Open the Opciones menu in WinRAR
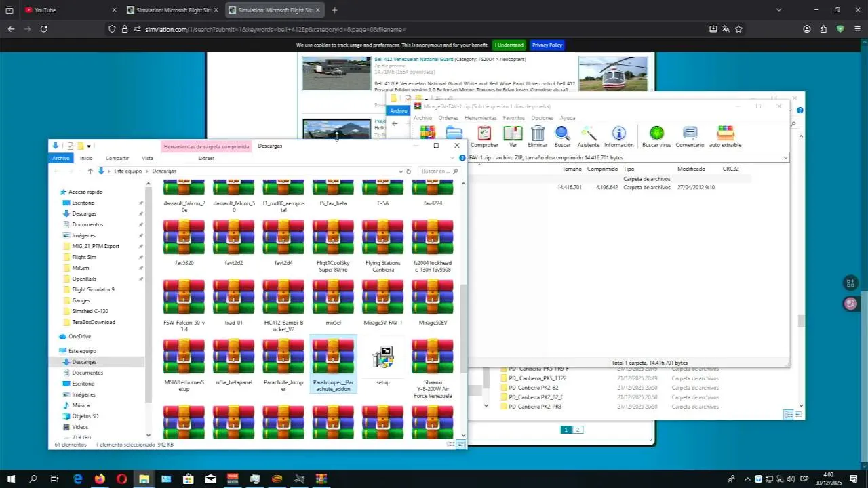This screenshot has height=488, width=868. pyautogui.click(x=542, y=118)
